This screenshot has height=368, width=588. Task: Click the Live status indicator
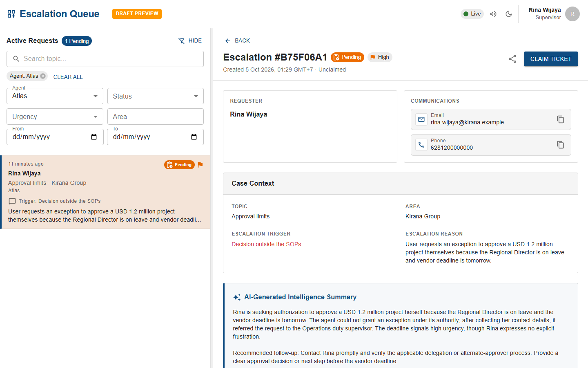click(x=472, y=14)
